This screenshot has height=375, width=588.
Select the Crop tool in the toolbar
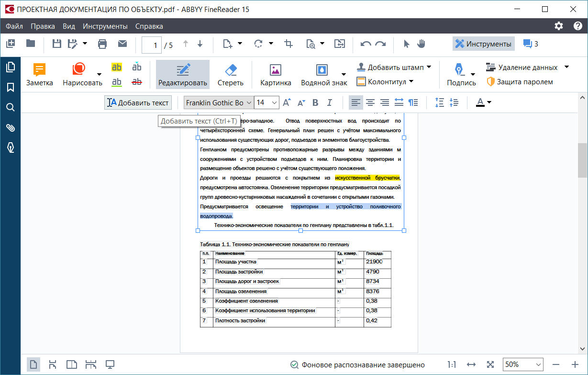(288, 44)
